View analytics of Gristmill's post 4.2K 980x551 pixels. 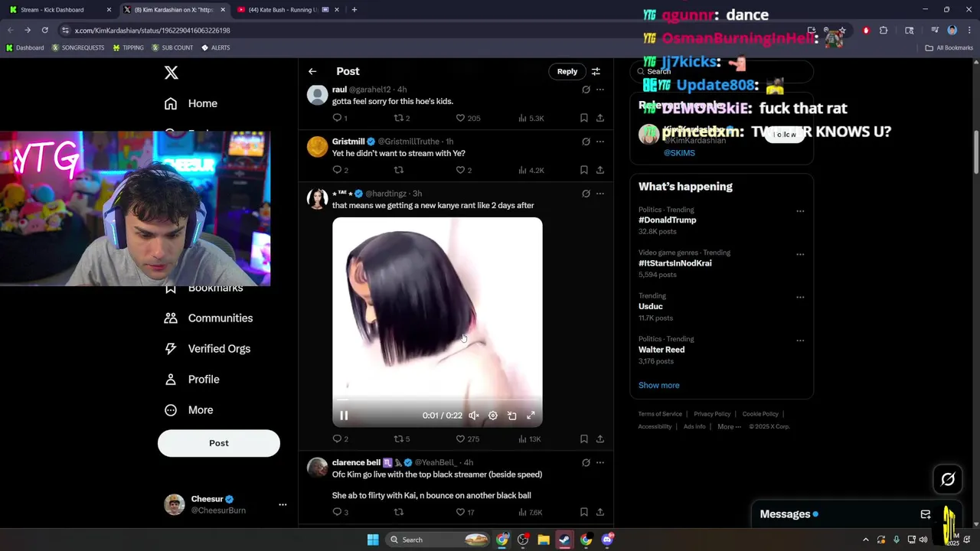[531, 170]
